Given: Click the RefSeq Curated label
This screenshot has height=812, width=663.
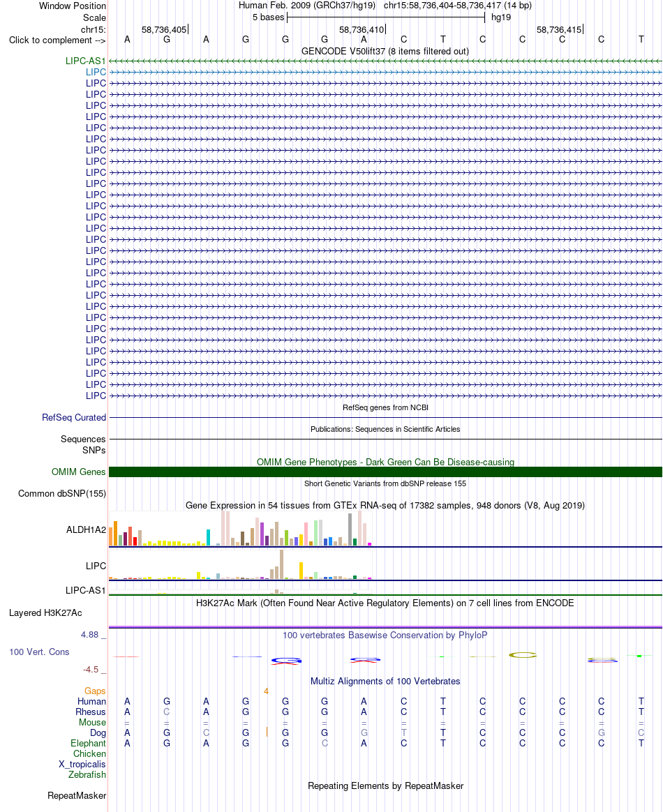Looking at the screenshot, I should (74, 417).
